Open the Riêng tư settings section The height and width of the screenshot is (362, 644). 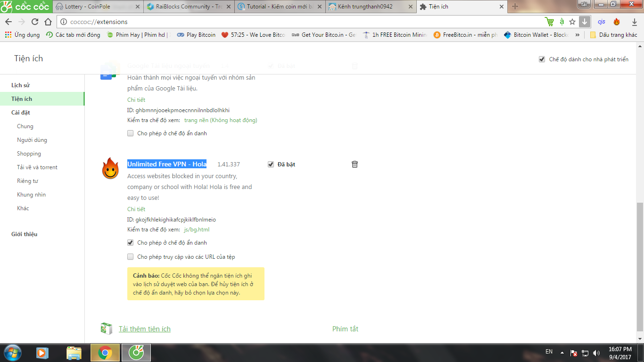[x=27, y=181]
